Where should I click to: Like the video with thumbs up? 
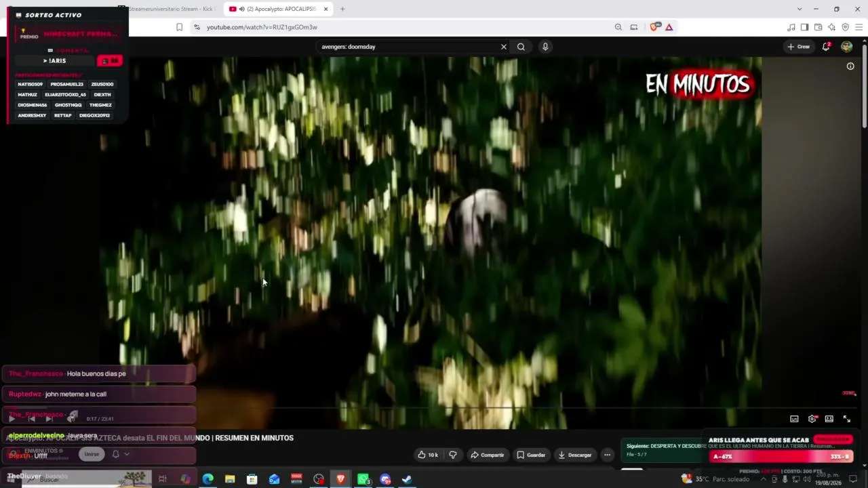point(428,455)
